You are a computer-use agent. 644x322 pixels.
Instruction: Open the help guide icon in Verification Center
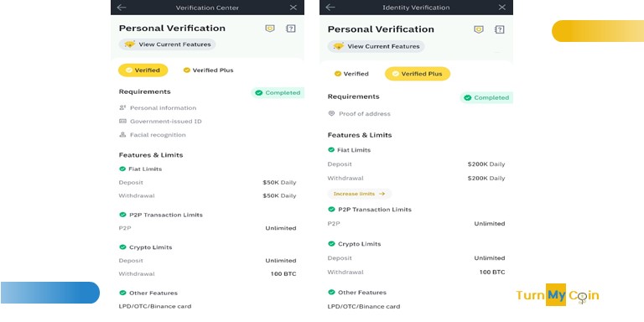click(x=291, y=29)
